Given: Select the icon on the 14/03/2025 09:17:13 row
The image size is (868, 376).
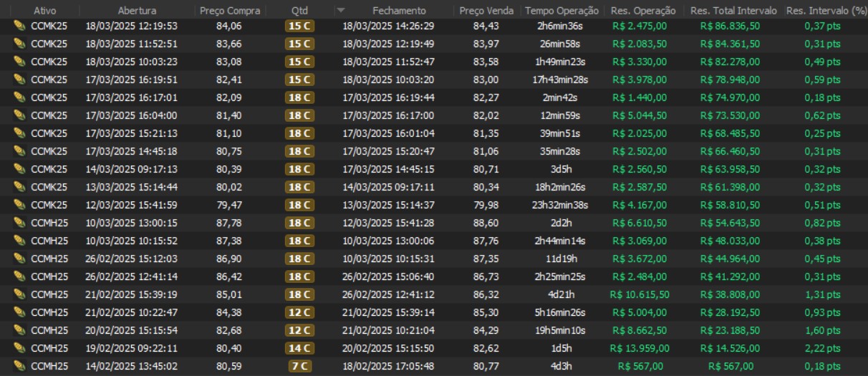Looking at the screenshot, I should point(19,169).
